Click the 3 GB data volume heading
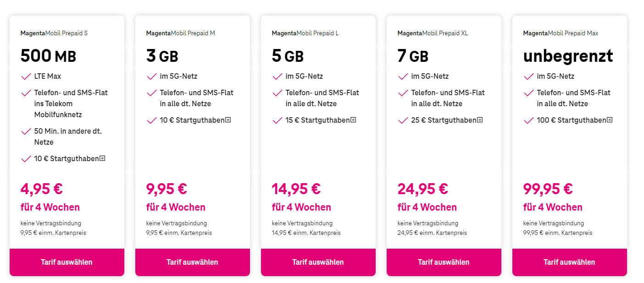 click(162, 56)
